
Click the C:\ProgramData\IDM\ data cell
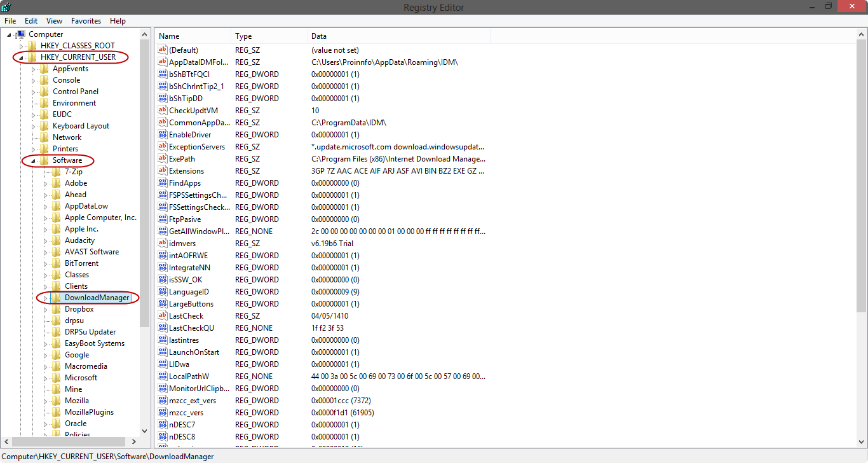click(349, 122)
